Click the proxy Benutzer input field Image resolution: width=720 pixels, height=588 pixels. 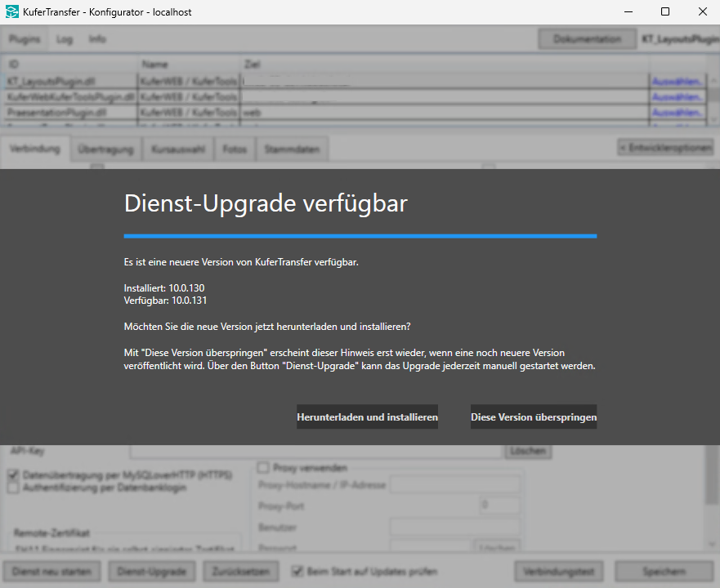[x=455, y=527]
